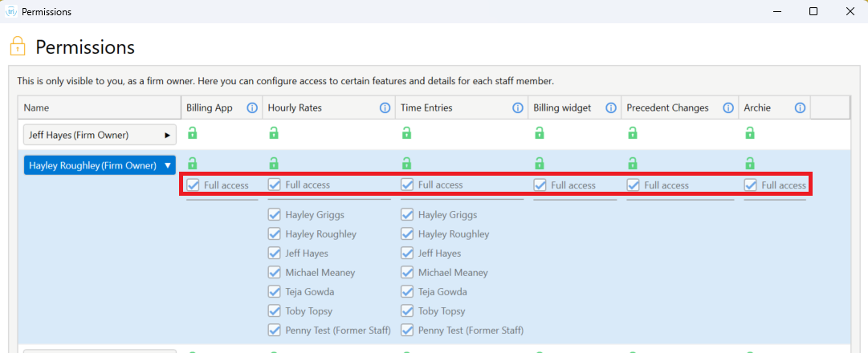This screenshot has width=868, height=353.
Task: Click the Archie column header
Action: pyautogui.click(x=774, y=108)
